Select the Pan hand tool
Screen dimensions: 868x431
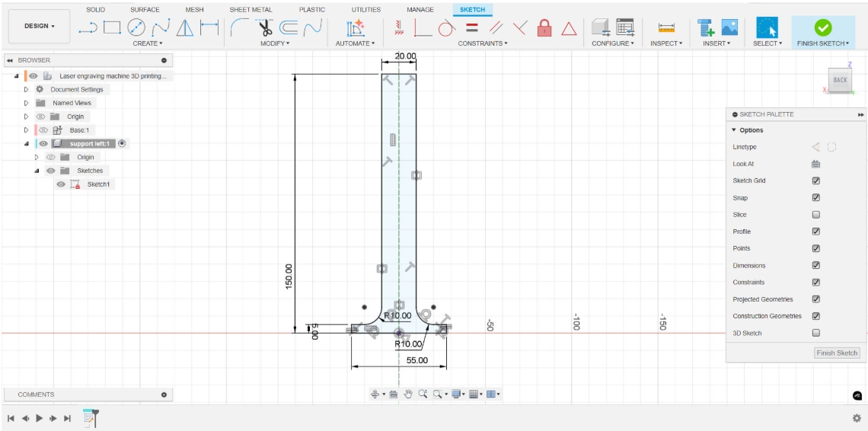(409, 394)
